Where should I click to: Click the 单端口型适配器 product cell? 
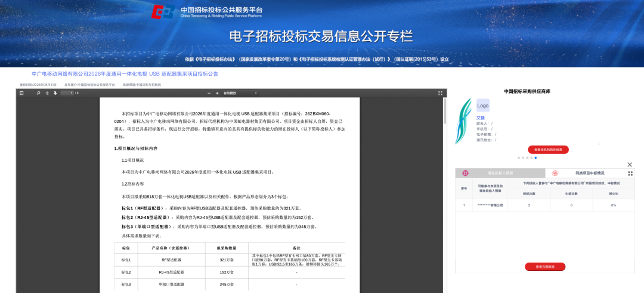pyautogui.click(x=171, y=285)
